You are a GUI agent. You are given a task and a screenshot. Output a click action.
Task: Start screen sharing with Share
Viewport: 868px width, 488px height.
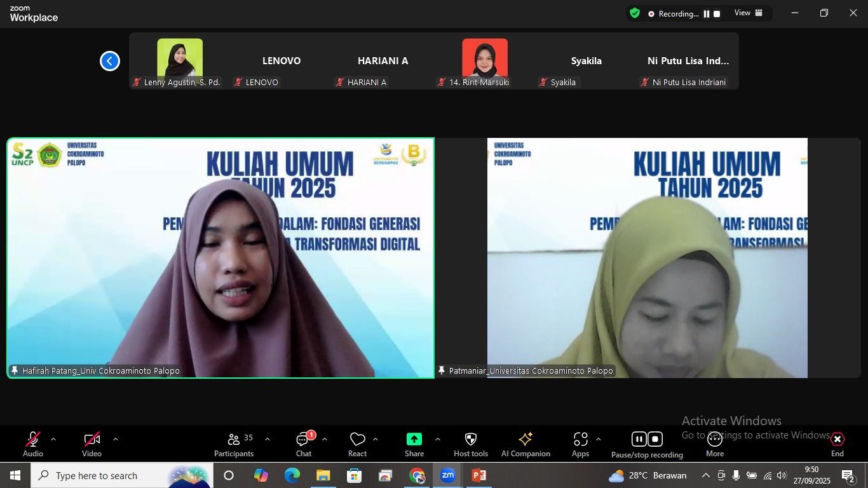click(x=414, y=444)
